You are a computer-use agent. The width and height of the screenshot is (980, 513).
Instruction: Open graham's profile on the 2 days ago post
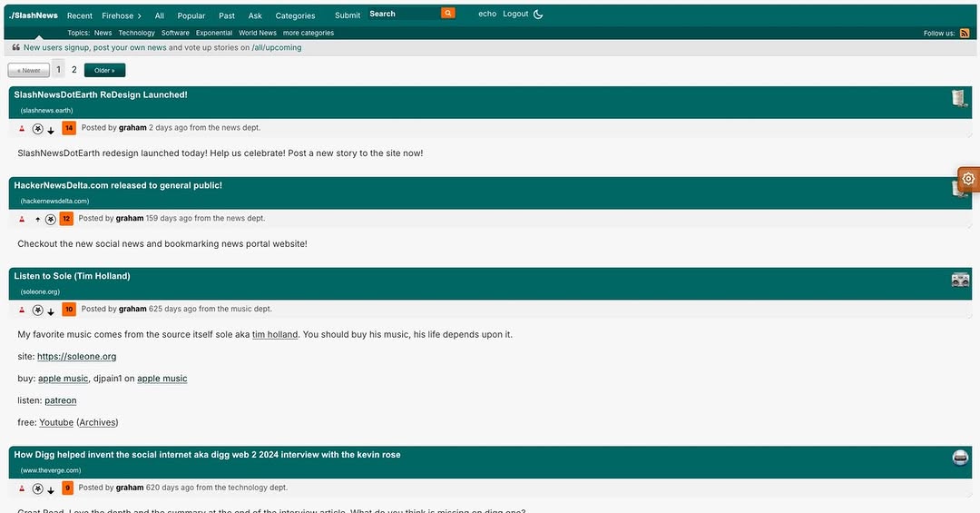pos(132,128)
